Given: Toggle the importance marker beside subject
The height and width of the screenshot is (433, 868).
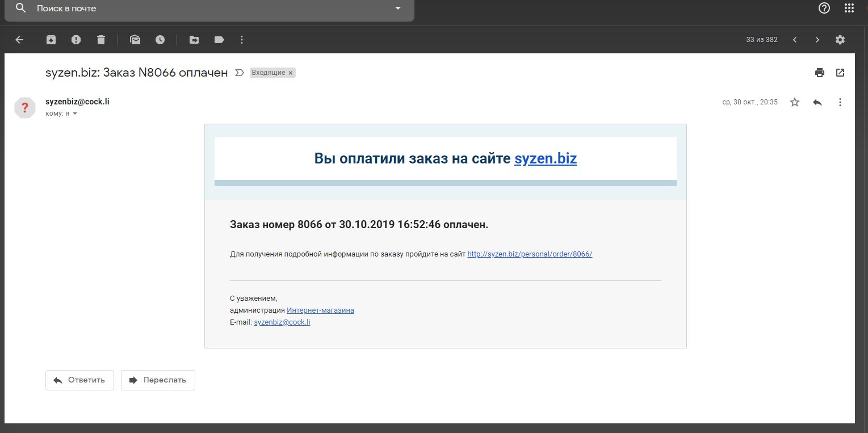Looking at the screenshot, I should click(239, 73).
